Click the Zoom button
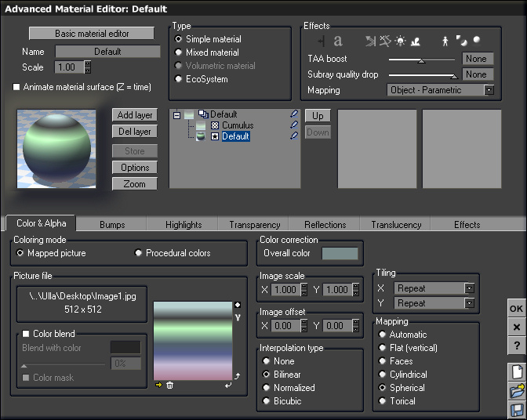Image resolution: width=527 pixels, height=420 pixels. pos(135,184)
